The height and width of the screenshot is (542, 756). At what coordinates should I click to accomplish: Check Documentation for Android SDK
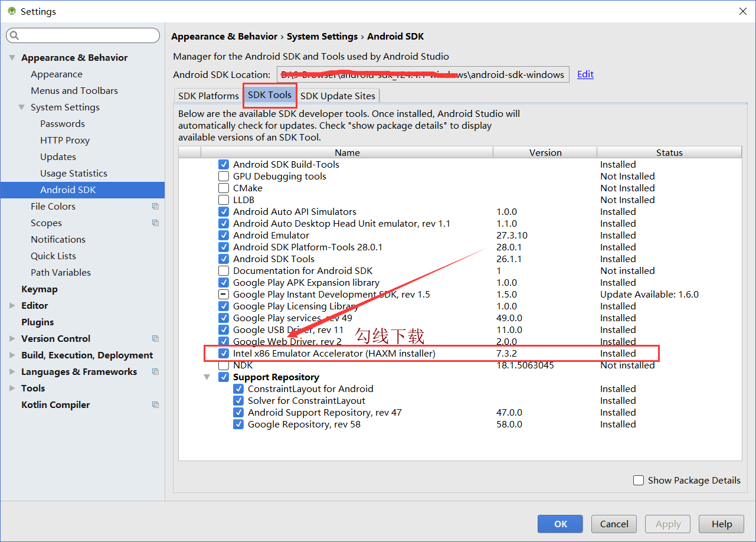click(x=224, y=271)
